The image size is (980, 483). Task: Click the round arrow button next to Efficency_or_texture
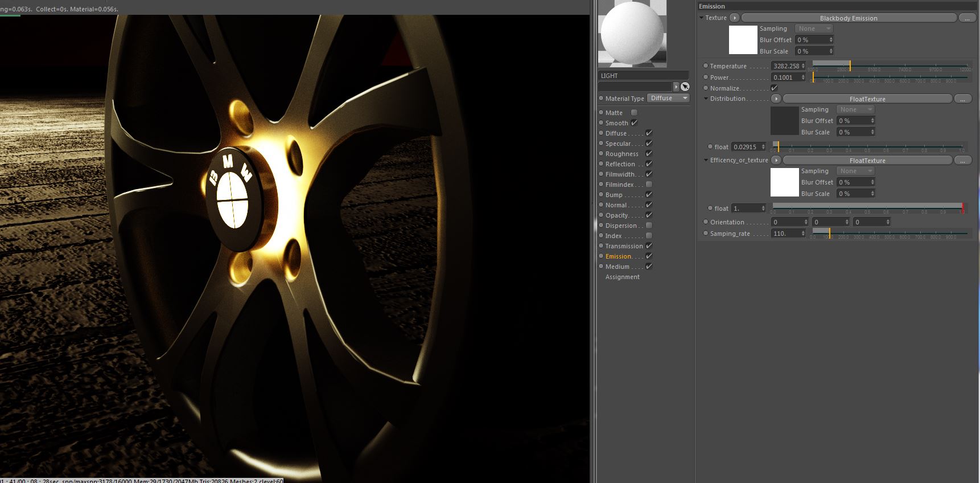click(x=776, y=160)
